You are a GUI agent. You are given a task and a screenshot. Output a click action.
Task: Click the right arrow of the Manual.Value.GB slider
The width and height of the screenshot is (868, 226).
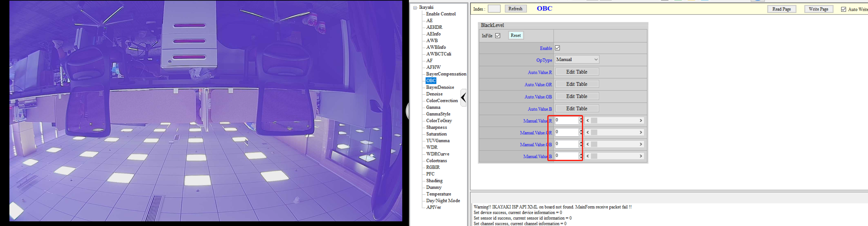(641, 144)
